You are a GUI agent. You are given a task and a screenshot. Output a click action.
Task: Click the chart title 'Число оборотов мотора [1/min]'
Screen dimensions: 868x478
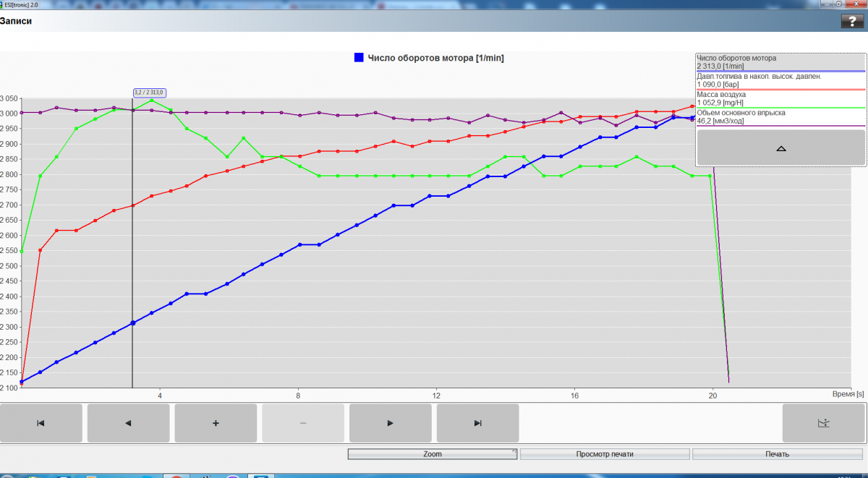click(435, 58)
